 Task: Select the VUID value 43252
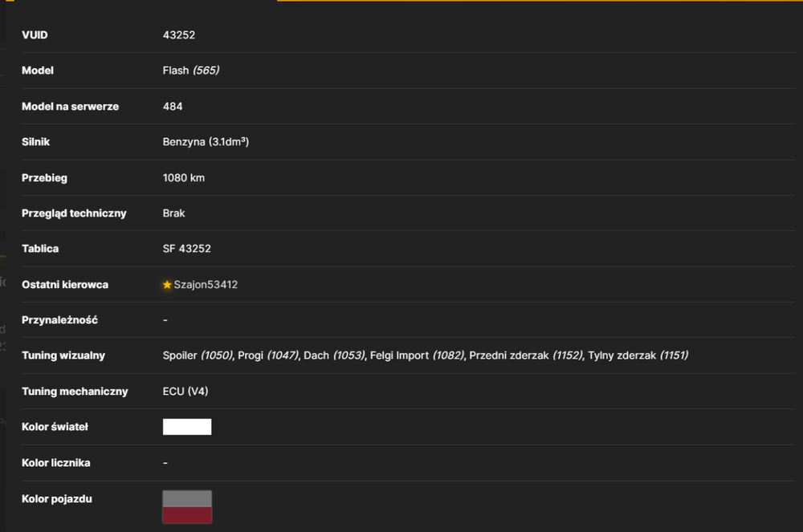179,35
